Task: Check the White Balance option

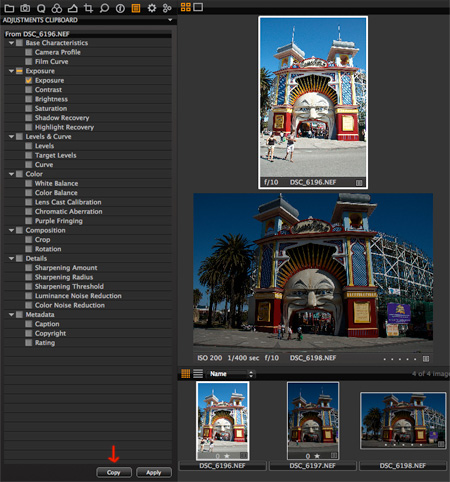Action: coord(29,183)
